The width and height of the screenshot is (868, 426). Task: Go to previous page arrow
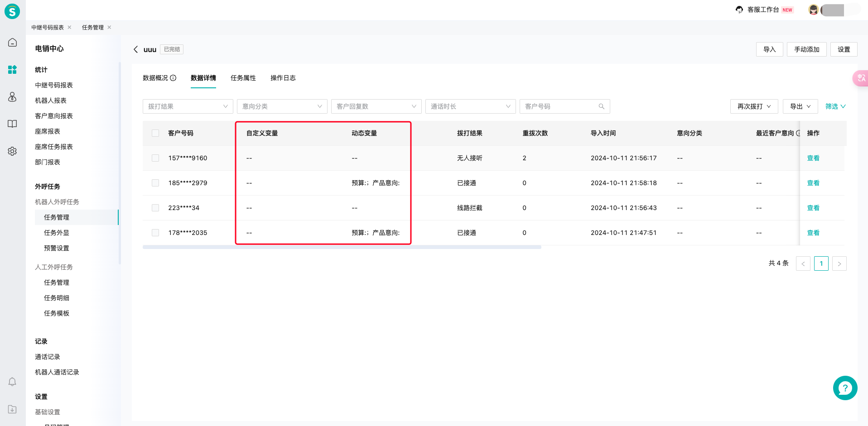(803, 263)
